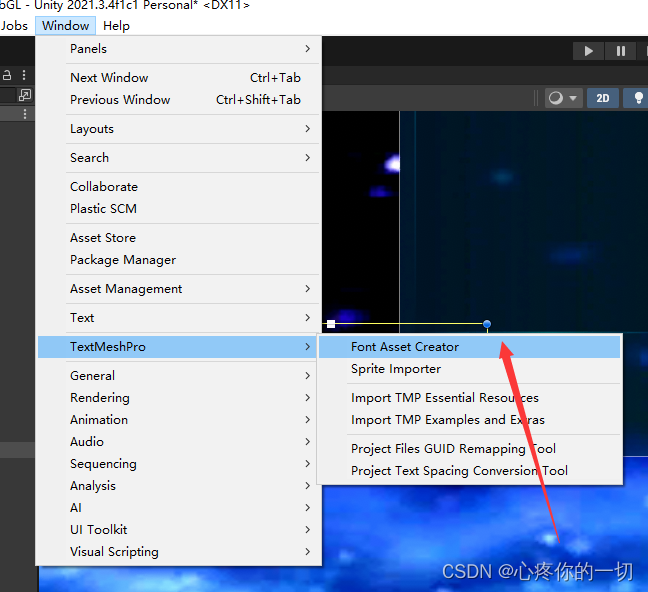Click the blue circular handle in the Scene view
Screen dimensions: 648x592
[487, 324]
